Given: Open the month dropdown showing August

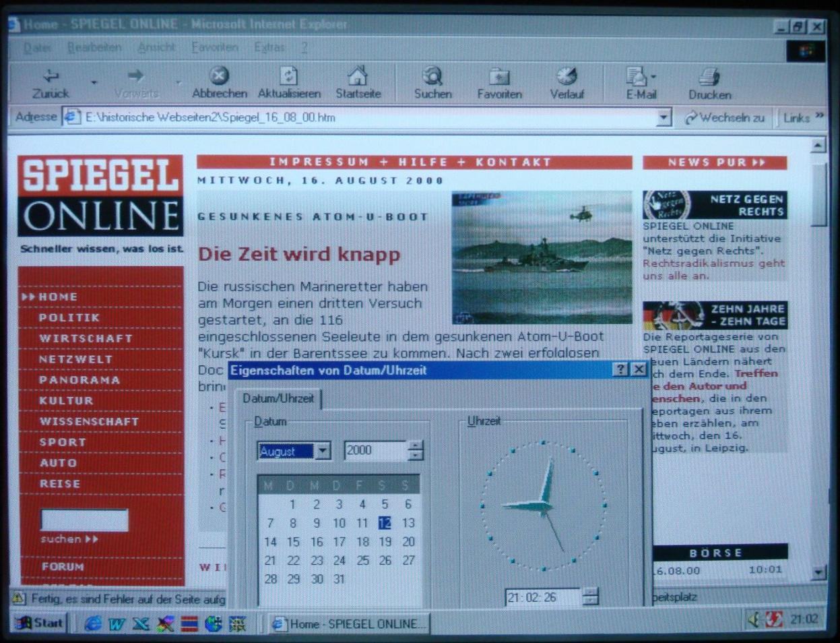Looking at the screenshot, I should [323, 451].
